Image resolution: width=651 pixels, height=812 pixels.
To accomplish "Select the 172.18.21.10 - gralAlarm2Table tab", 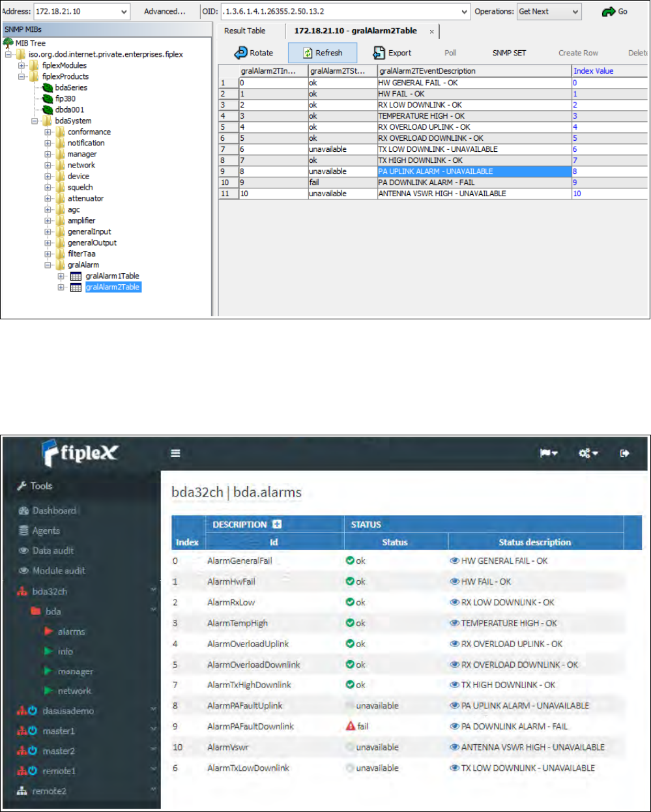I will click(356, 31).
